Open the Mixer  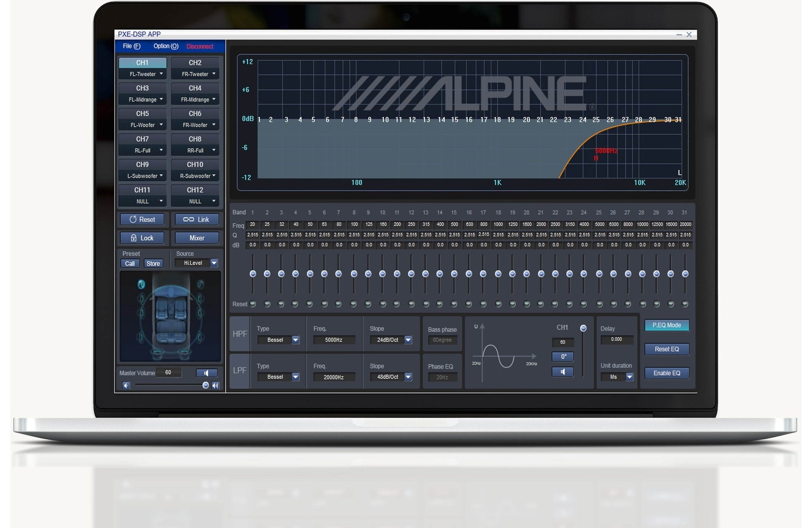click(197, 238)
